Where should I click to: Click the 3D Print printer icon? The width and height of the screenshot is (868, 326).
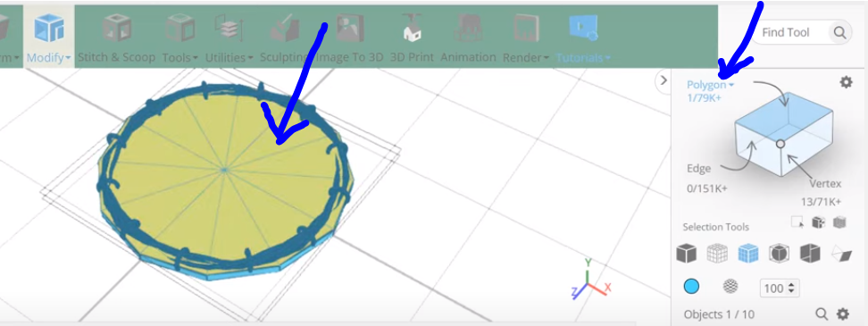[413, 28]
